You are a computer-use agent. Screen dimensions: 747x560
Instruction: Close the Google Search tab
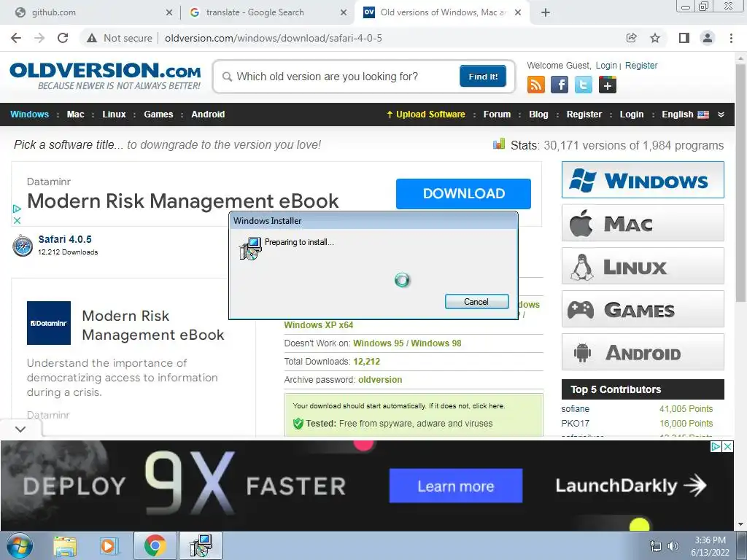click(x=344, y=13)
